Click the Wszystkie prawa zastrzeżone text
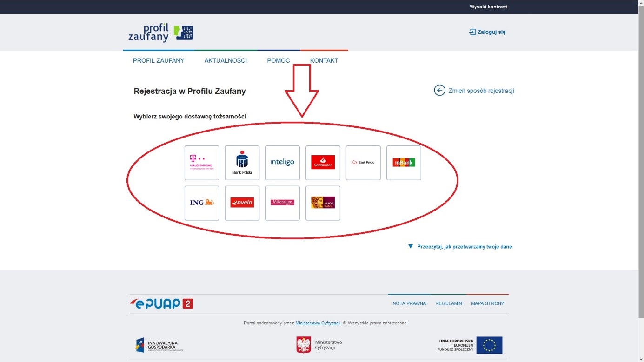 (x=377, y=323)
